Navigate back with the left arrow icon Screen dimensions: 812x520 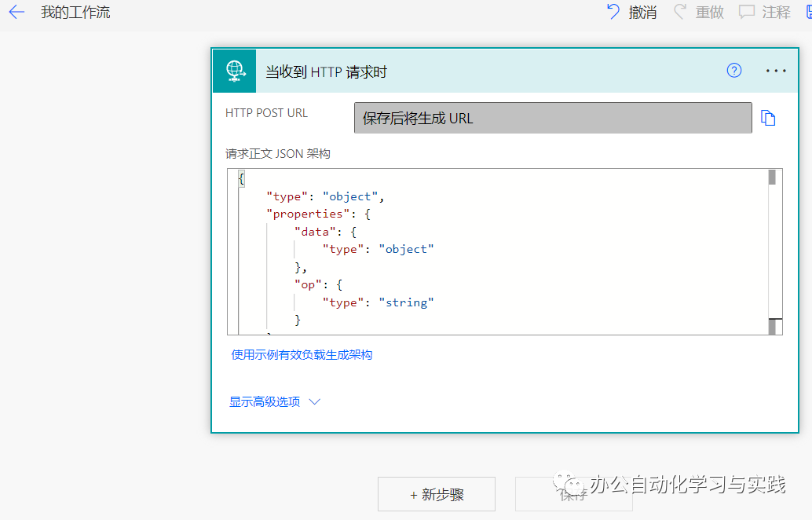click(16, 12)
